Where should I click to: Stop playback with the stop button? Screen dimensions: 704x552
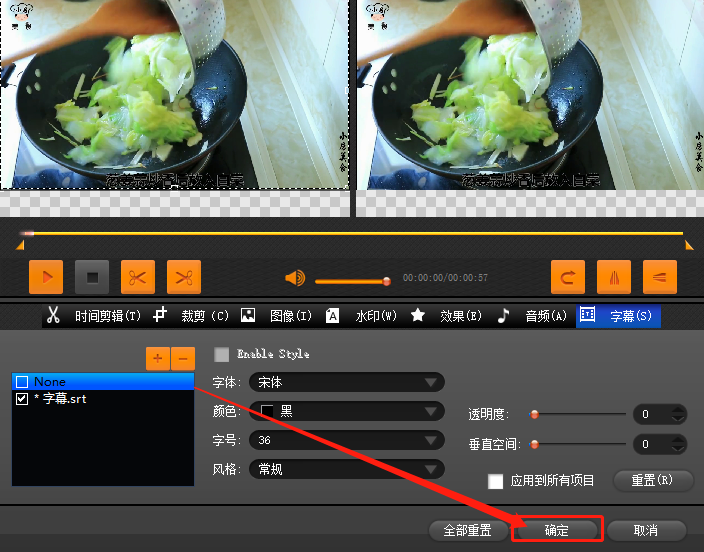point(92,277)
